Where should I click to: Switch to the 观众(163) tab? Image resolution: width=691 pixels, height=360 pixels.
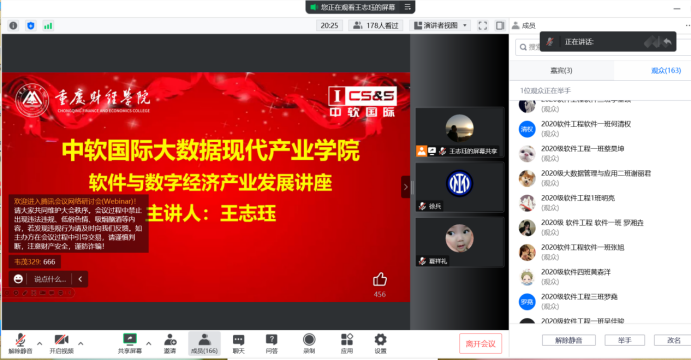click(665, 71)
